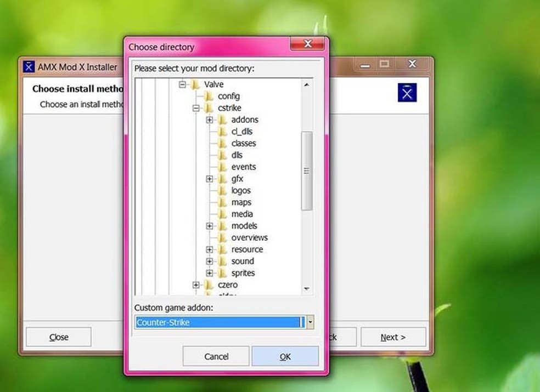The height and width of the screenshot is (392, 540).
Task: Select the czero folder label
Action: tap(228, 285)
